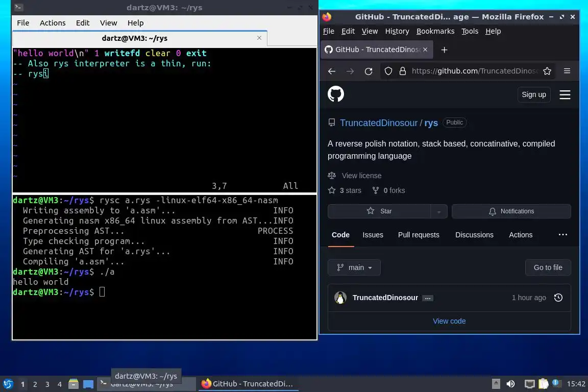588x392 pixels.
Task: Open the terminal View menu
Action: coord(108,23)
